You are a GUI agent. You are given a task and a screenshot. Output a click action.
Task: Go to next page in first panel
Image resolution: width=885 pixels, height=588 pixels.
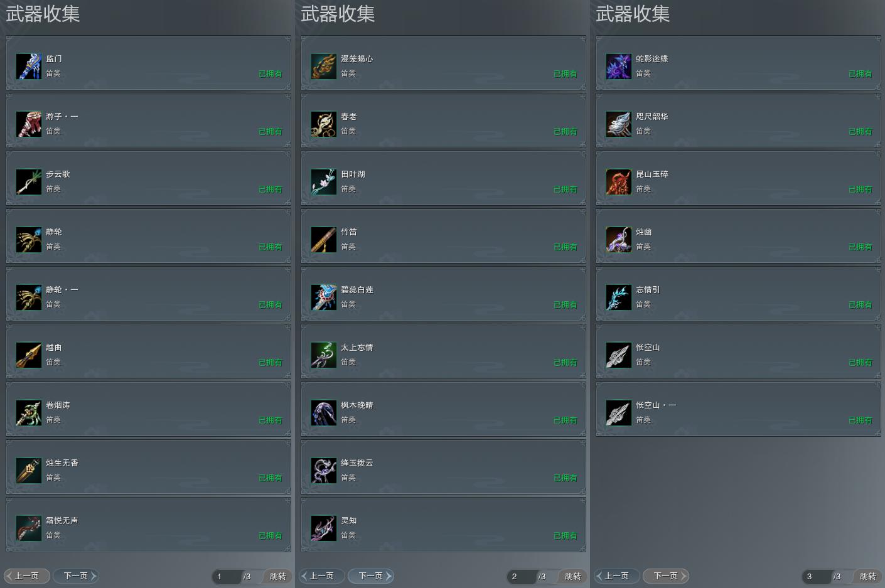click(76, 575)
